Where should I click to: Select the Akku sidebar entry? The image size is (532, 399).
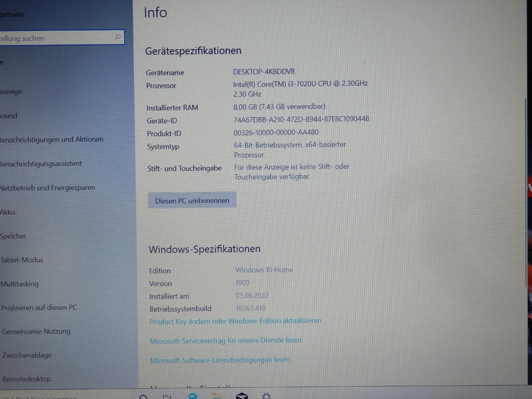tap(7, 212)
